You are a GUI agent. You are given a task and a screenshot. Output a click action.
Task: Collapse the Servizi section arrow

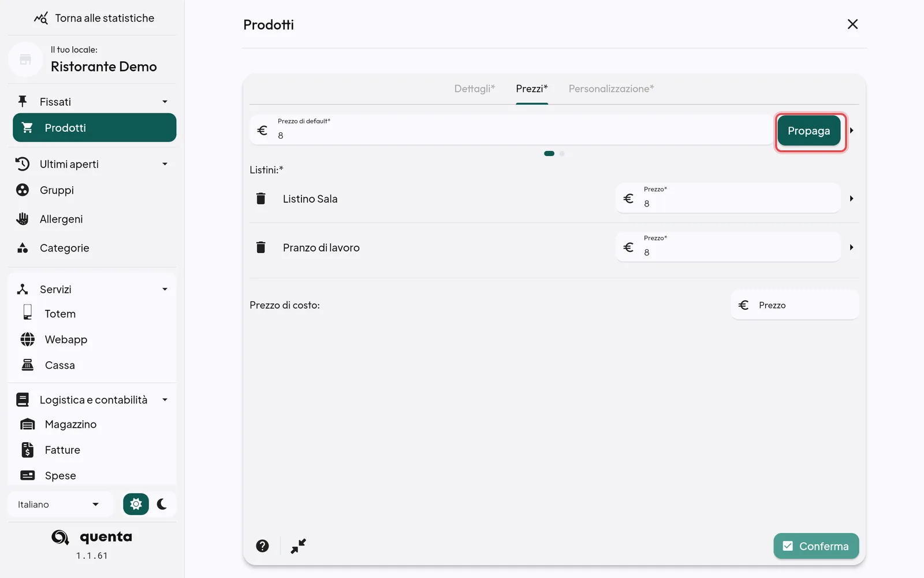pyautogui.click(x=165, y=290)
